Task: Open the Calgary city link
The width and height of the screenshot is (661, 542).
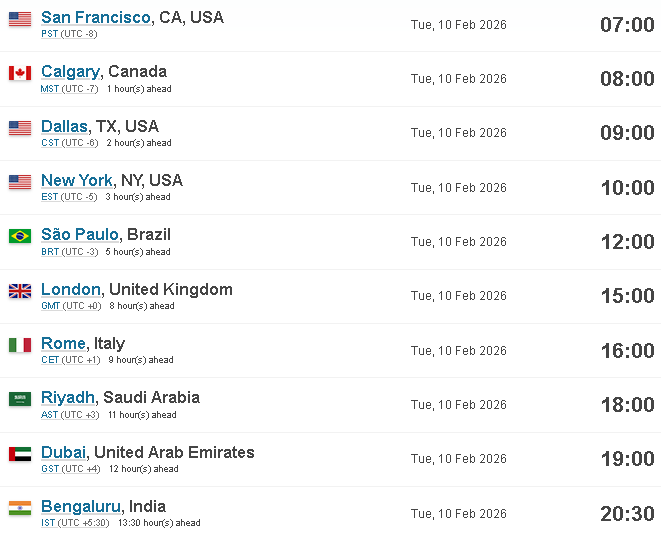Action: click(x=70, y=72)
